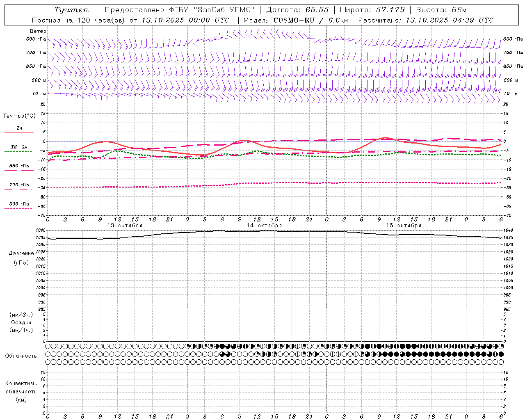Click the -40 value on the left temperature axis
This screenshot has height=420, width=525.
point(41,215)
